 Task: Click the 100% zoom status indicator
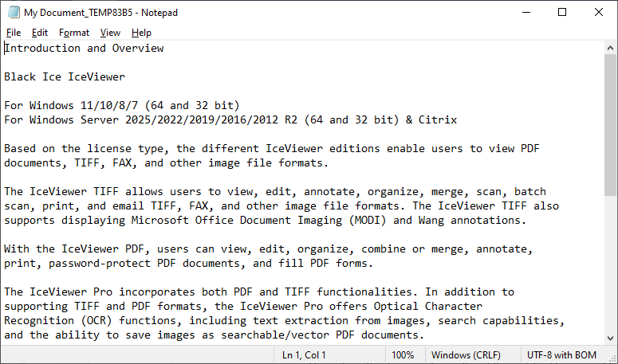click(x=403, y=355)
